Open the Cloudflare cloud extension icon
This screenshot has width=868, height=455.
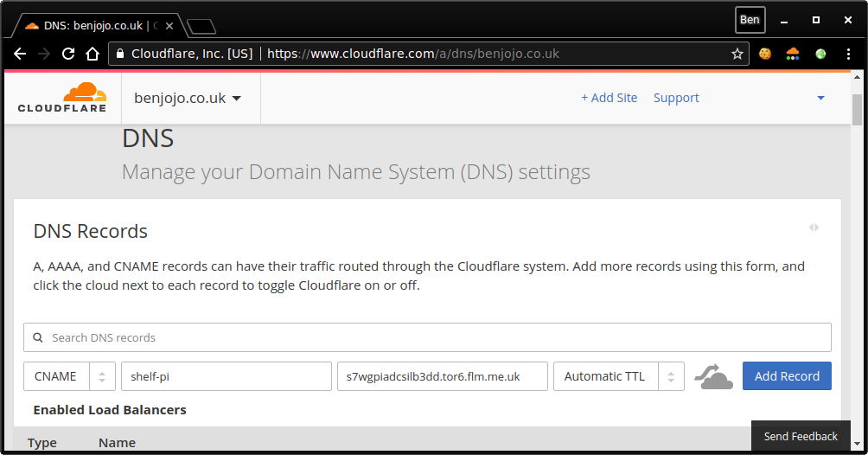(793, 54)
